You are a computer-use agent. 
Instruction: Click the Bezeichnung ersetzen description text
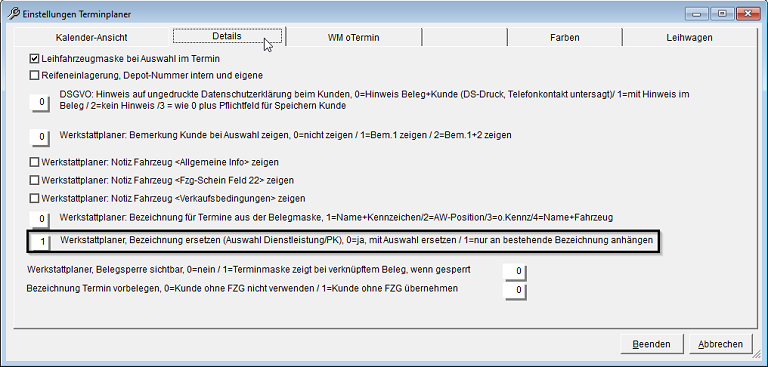[x=356, y=240]
